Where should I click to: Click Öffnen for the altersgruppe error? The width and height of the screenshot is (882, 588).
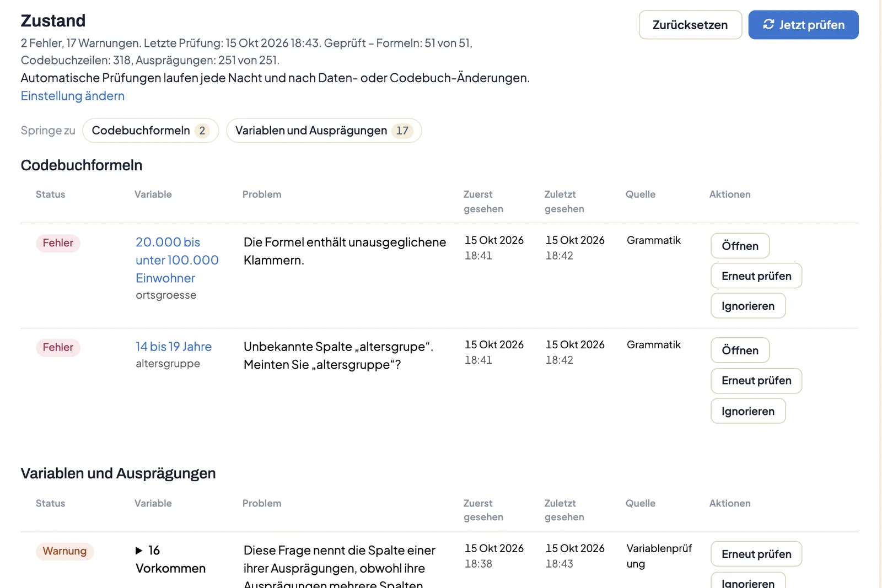coord(740,350)
